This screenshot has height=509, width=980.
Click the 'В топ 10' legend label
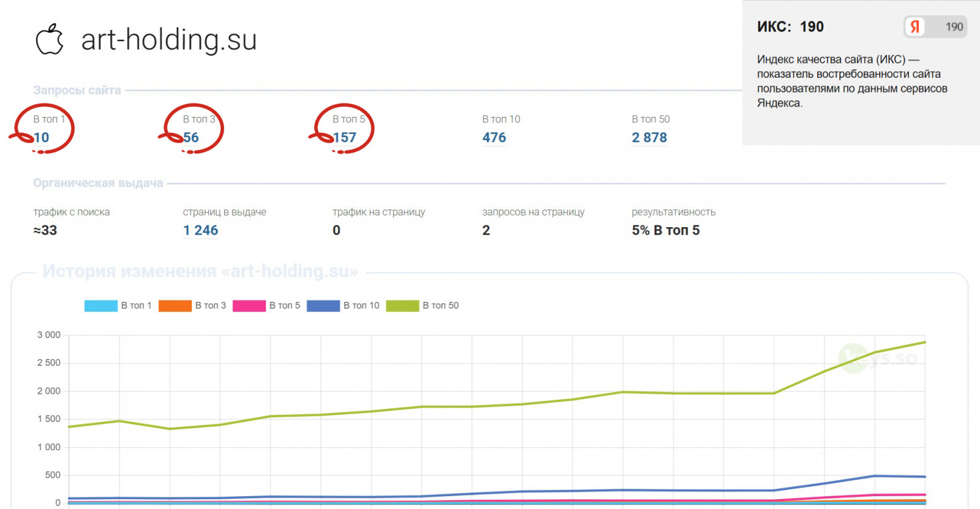(361, 306)
